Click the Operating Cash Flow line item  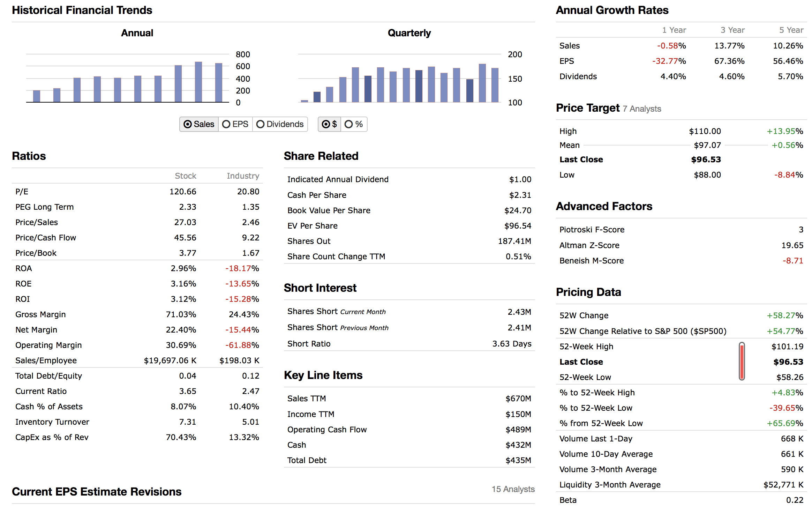(x=327, y=430)
